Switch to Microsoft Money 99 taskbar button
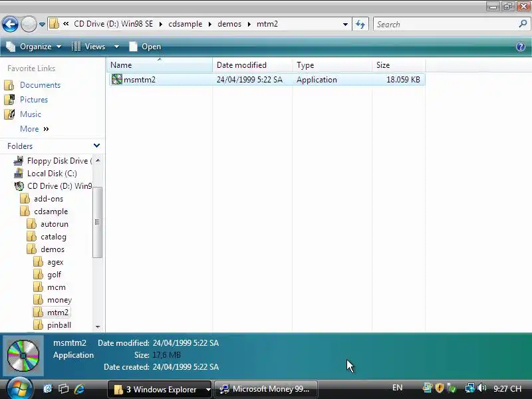The width and height of the screenshot is (532, 399). (266, 389)
